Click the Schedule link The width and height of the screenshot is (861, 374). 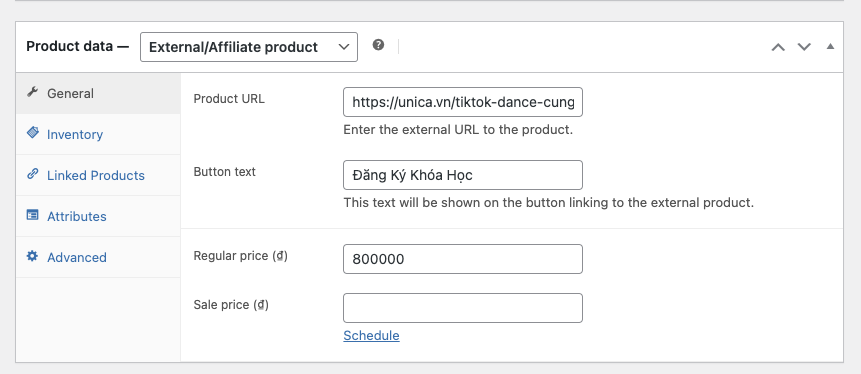pos(371,336)
